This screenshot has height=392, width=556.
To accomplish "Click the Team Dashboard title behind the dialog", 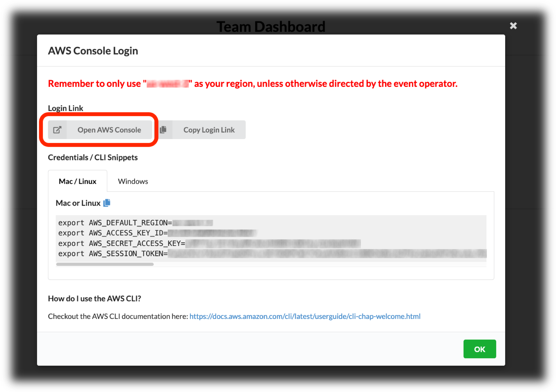I will (x=271, y=27).
